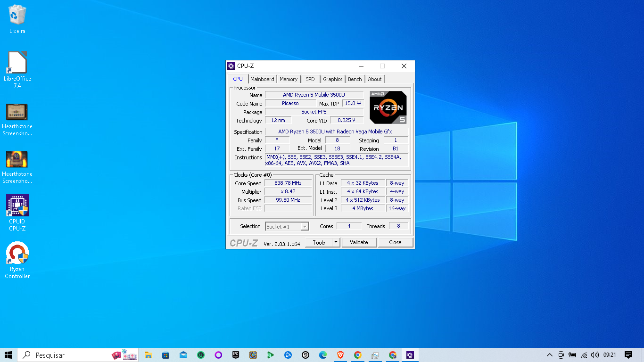Select the Ryzen Controller desktop shortcut

click(17, 260)
